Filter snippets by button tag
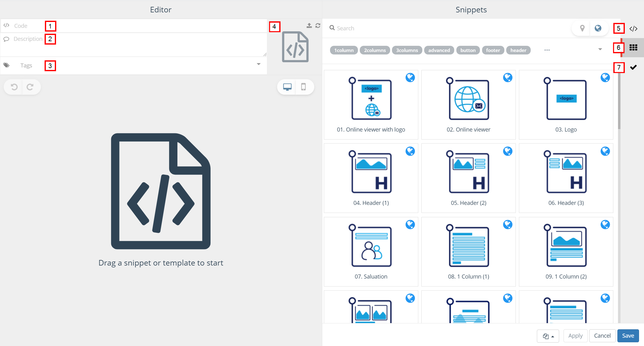Image resolution: width=644 pixels, height=346 pixels. click(x=468, y=50)
